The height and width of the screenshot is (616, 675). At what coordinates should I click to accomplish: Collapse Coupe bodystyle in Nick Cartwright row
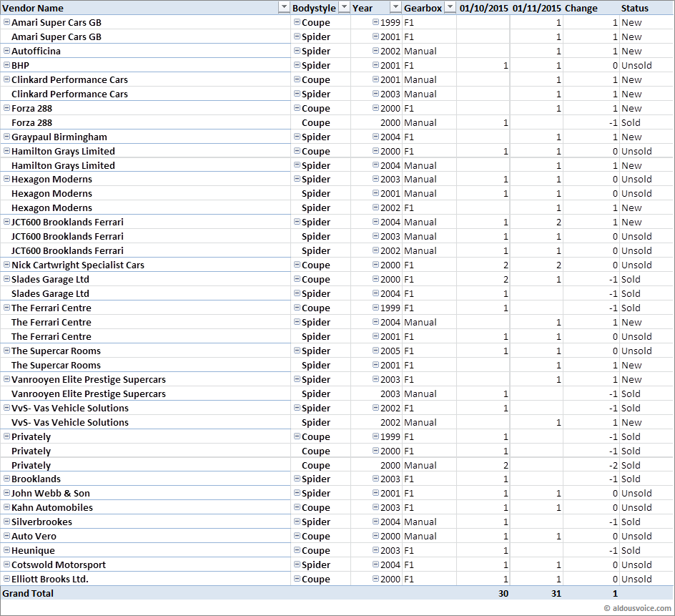pyautogui.click(x=297, y=265)
